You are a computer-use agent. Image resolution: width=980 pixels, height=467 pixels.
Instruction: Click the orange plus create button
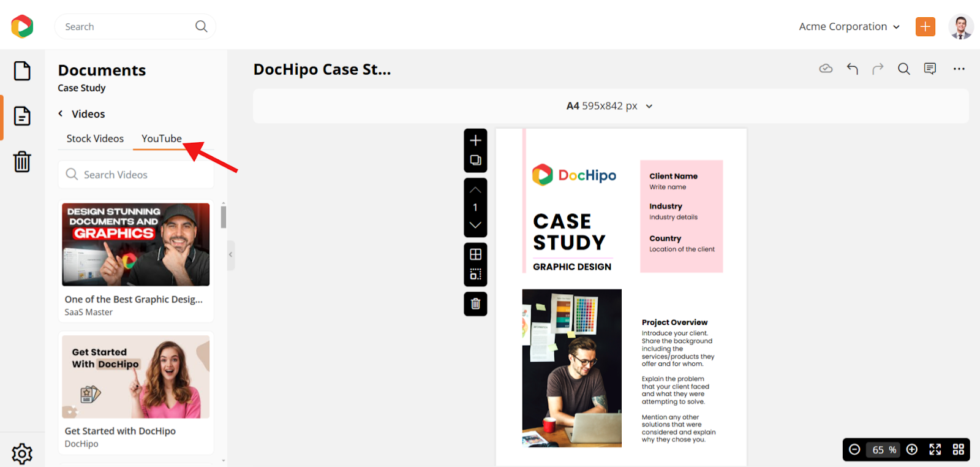925,26
